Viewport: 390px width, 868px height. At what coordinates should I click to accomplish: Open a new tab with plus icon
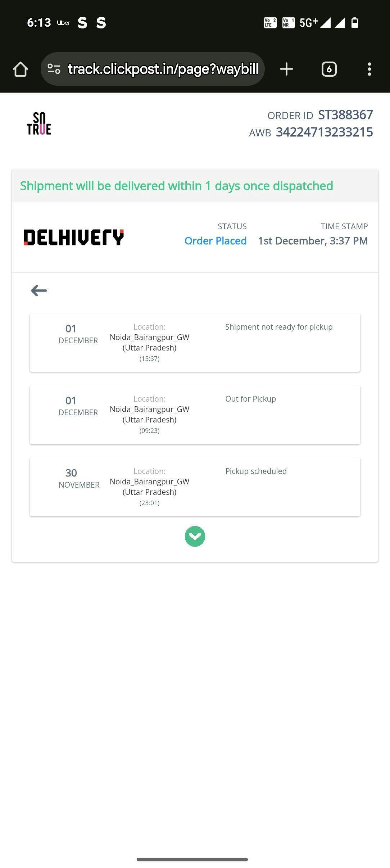[x=286, y=69]
